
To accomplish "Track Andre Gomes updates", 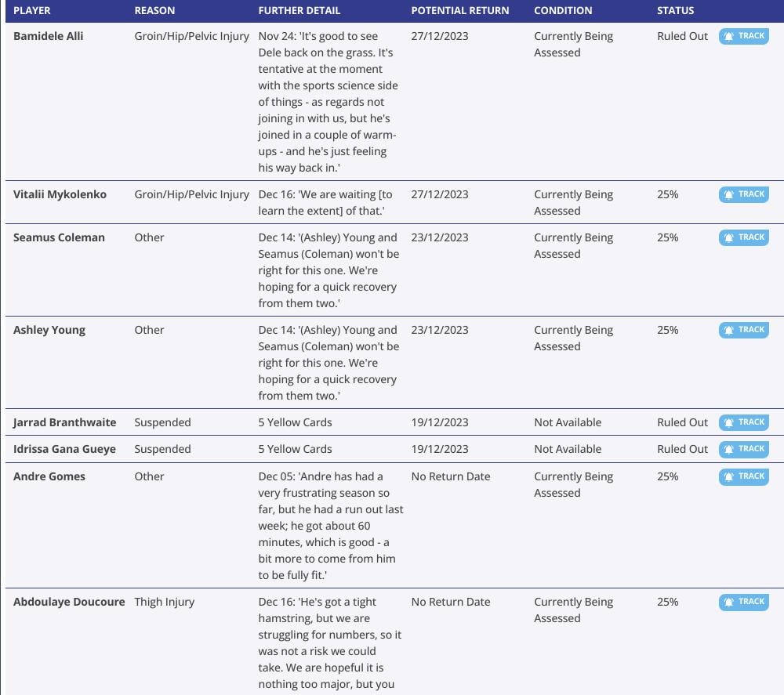I will coord(743,476).
